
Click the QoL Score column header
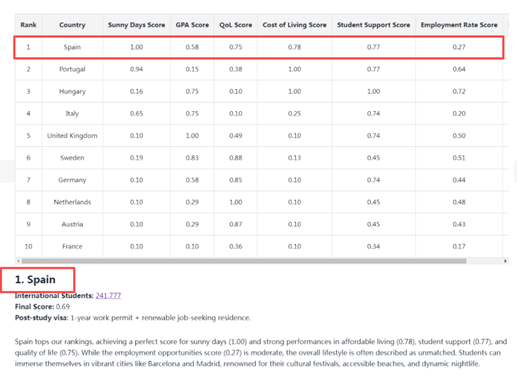point(235,25)
